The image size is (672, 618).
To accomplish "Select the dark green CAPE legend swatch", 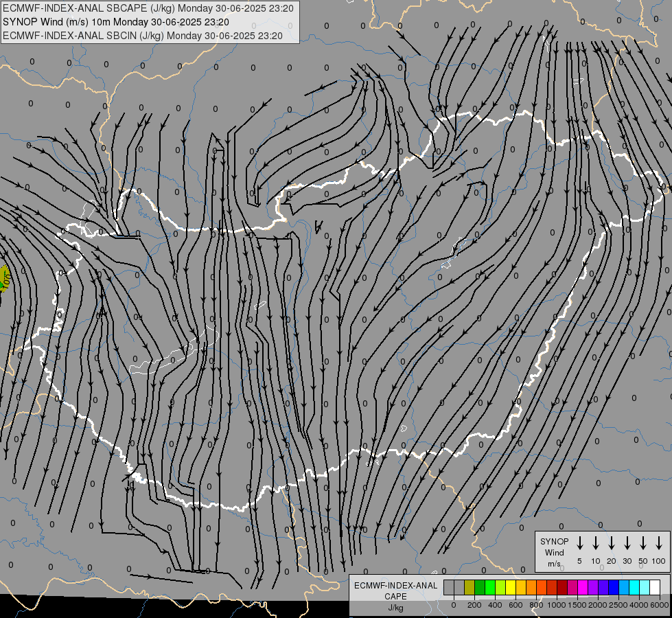I will 480,587.
